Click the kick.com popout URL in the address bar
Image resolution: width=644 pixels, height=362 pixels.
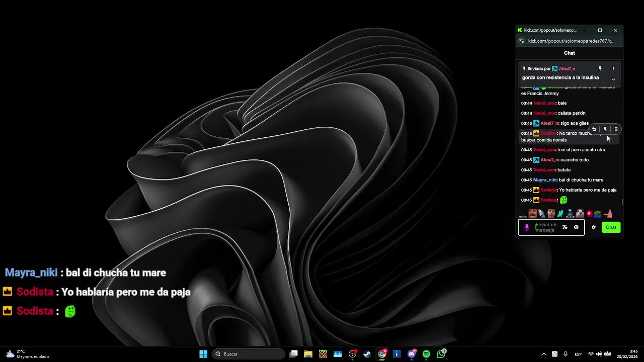point(572,41)
